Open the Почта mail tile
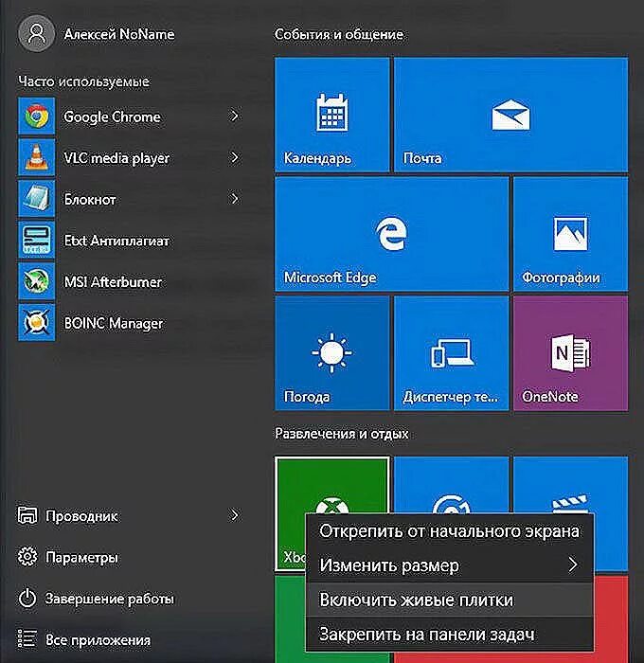 [x=510, y=115]
